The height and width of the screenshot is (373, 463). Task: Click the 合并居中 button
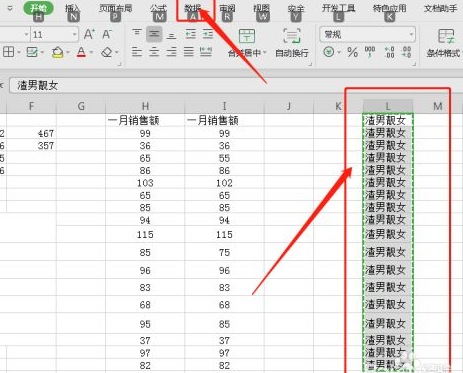tap(247, 43)
